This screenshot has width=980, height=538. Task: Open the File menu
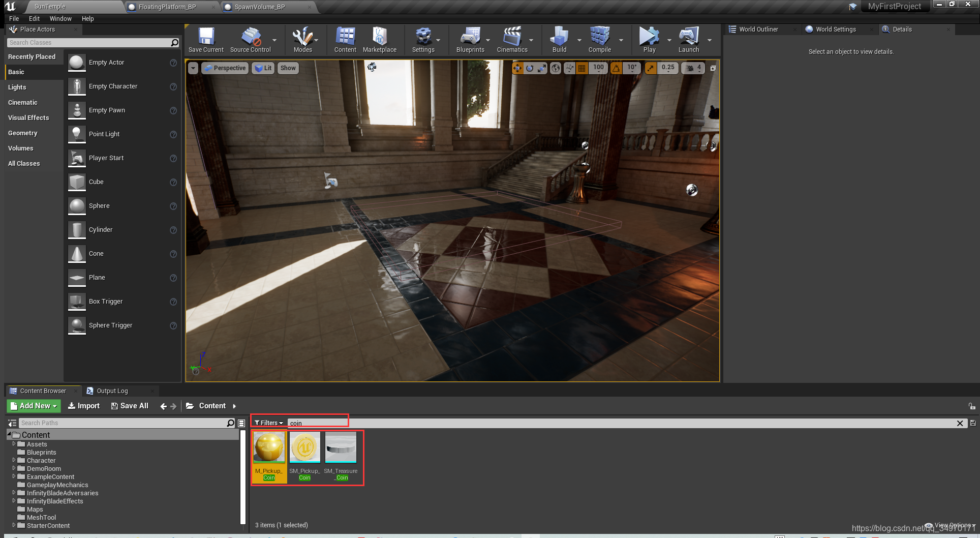click(x=14, y=19)
